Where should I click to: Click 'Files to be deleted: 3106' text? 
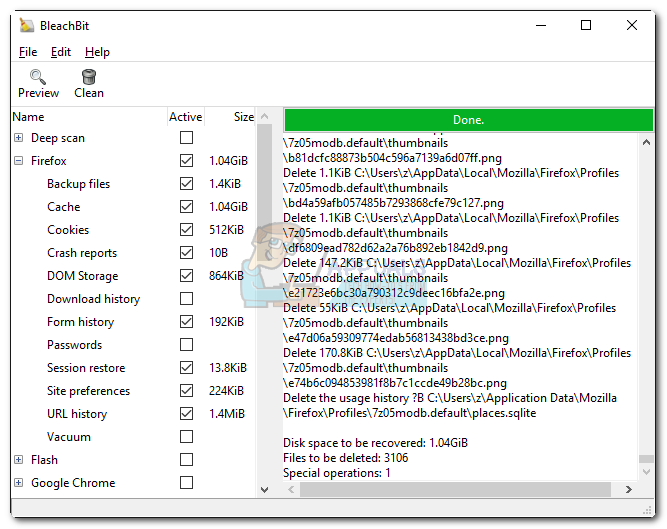345,458
